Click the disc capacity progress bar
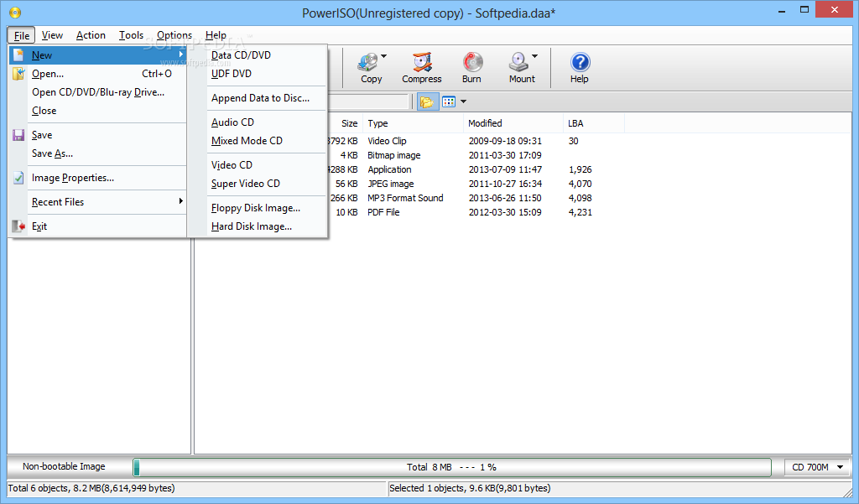 coord(452,467)
